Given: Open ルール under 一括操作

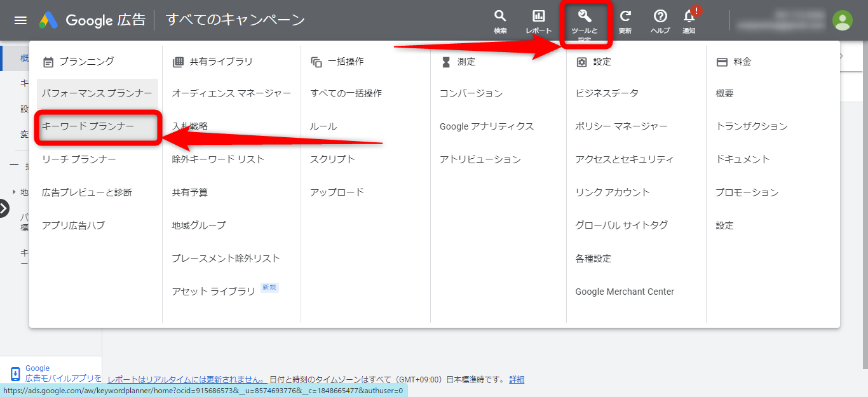Looking at the screenshot, I should click(x=323, y=126).
